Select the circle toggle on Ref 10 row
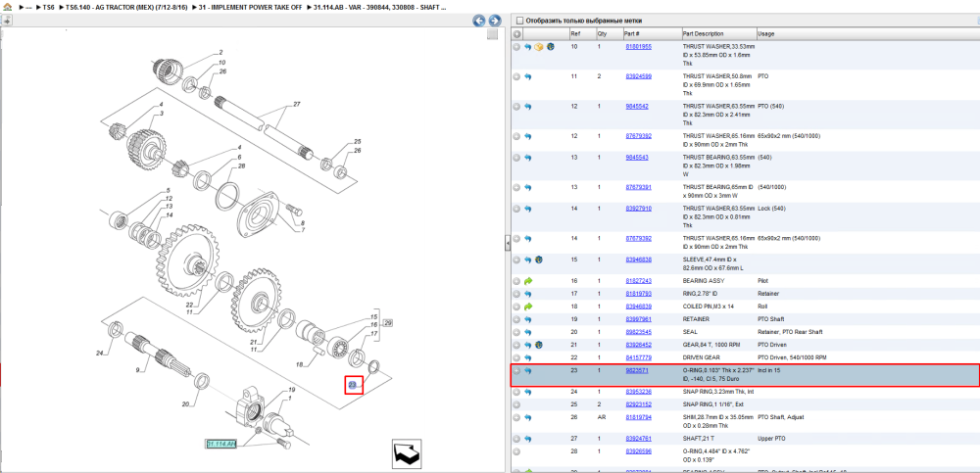The image size is (980, 473). 516,47
